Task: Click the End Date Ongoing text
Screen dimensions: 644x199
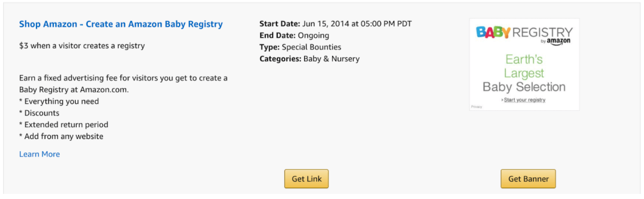Action: [294, 35]
